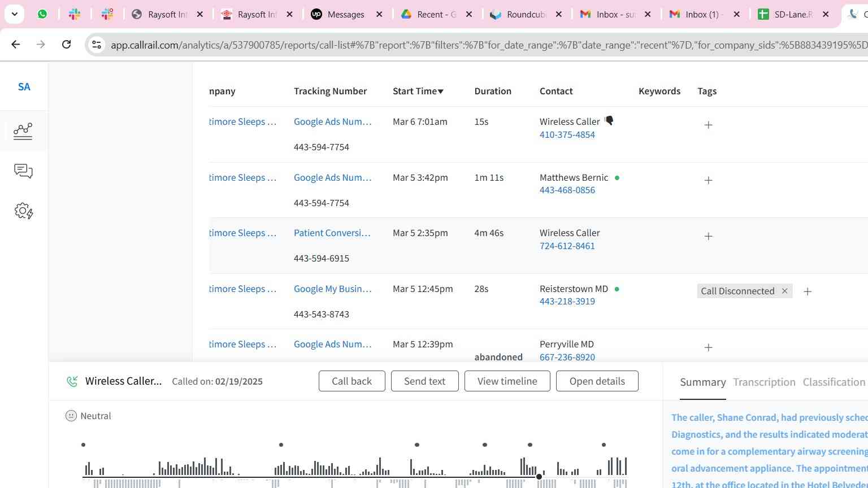Go back to previous page
868x488 pixels.
16,44
